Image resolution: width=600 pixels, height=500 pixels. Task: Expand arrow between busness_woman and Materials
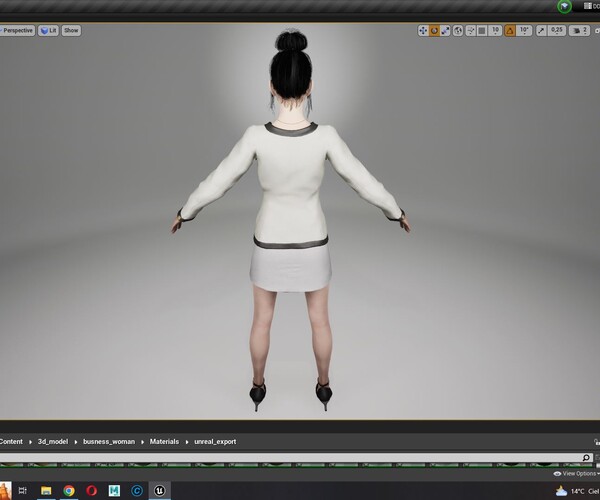(x=142, y=442)
